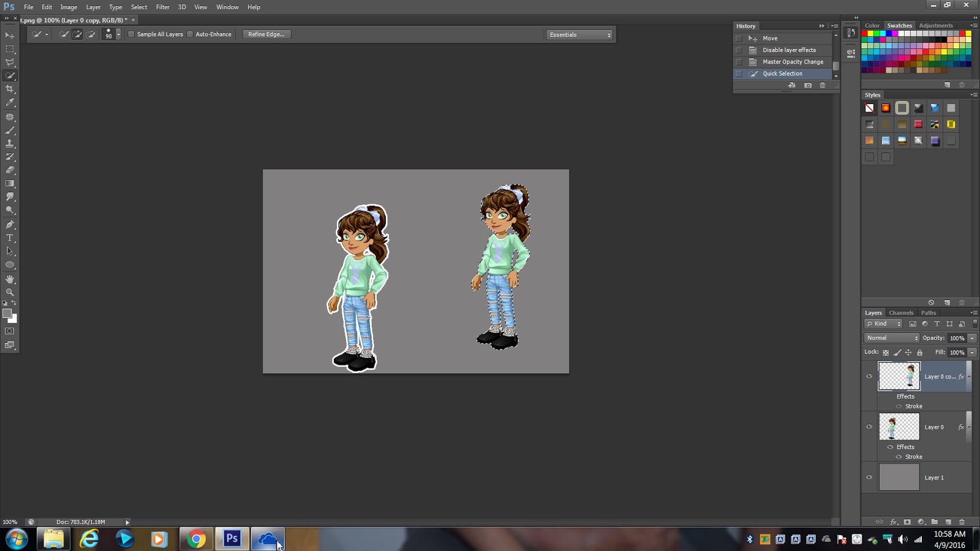Image resolution: width=980 pixels, height=551 pixels.
Task: Open the brush size picker dropdown
Action: pos(118,34)
